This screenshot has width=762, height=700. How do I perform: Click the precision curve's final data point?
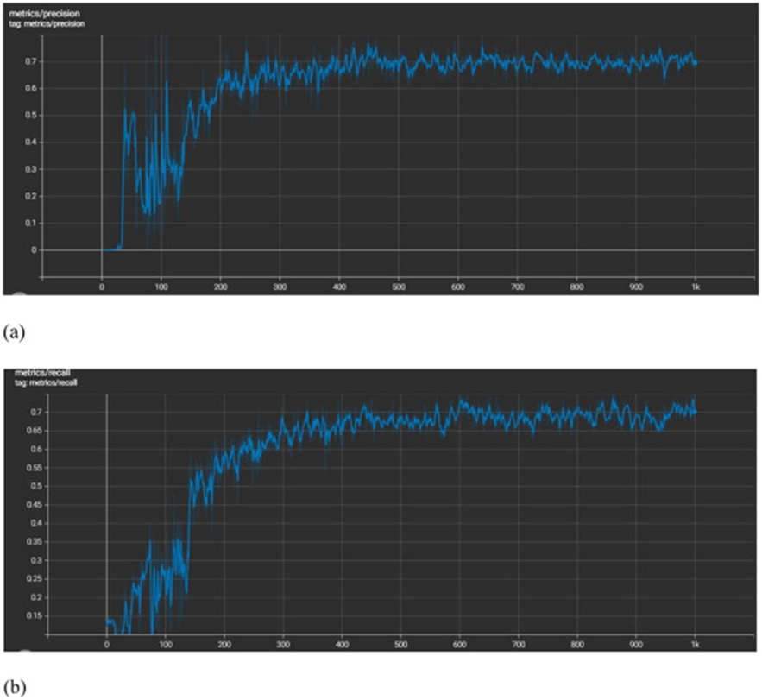pyautogui.click(x=695, y=63)
